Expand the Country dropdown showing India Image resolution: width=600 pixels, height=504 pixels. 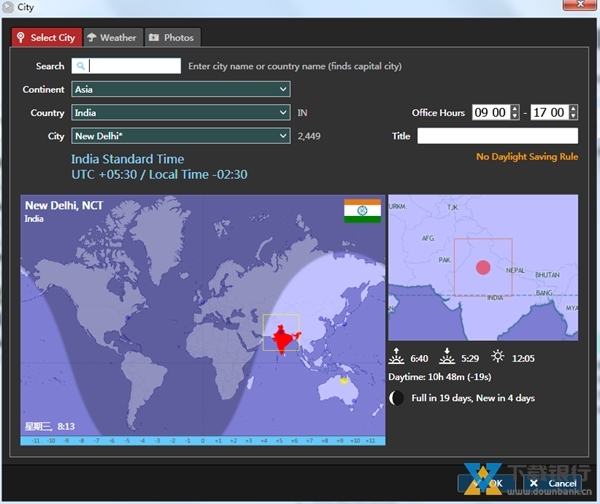[x=180, y=113]
